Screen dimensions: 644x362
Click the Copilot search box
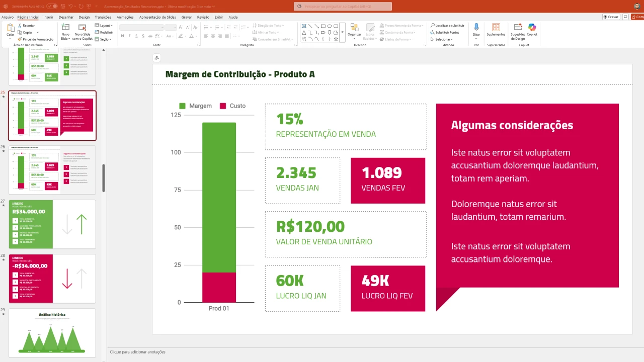coord(343,7)
